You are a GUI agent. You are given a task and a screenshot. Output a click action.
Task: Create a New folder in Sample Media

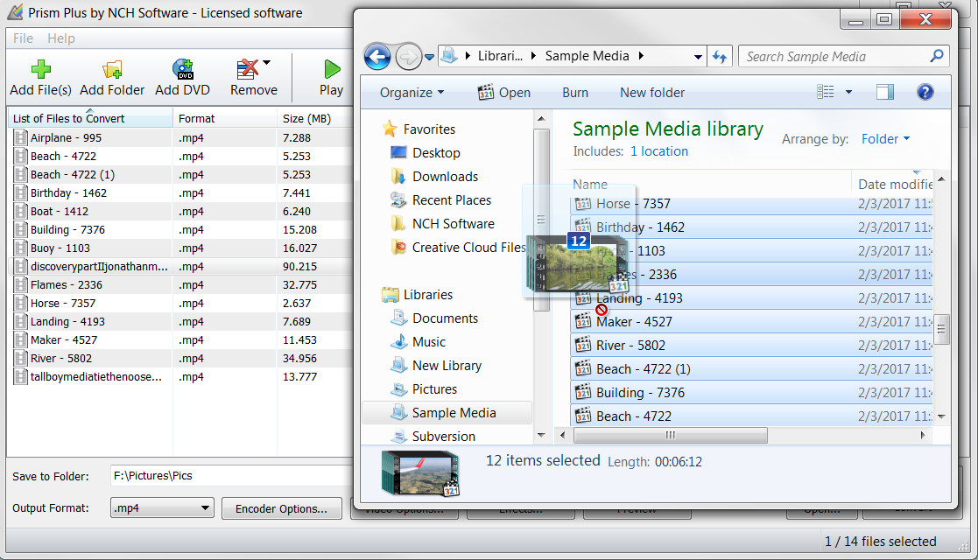click(x=651, y=92)
